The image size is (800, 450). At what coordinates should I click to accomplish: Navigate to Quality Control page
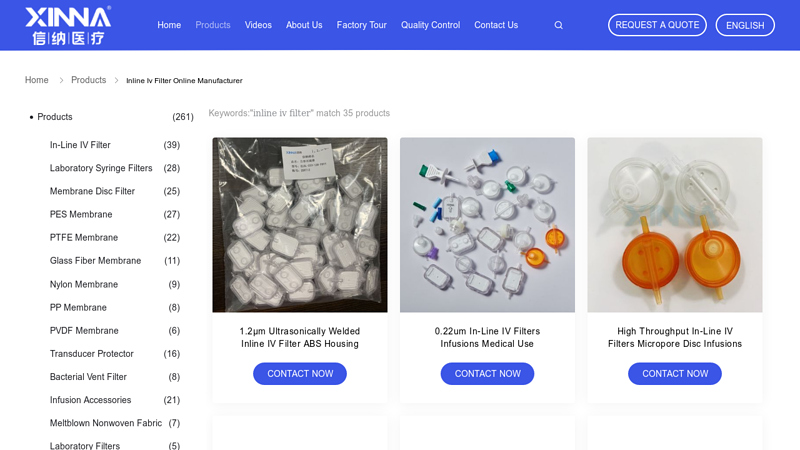pyautogui.click(x=430, y=25)
